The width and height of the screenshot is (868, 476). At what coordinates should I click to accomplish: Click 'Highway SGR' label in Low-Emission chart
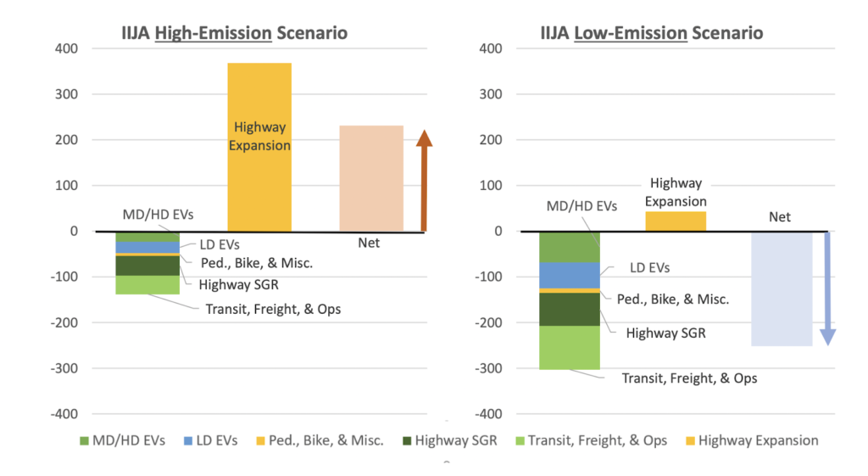pos(666,333)
